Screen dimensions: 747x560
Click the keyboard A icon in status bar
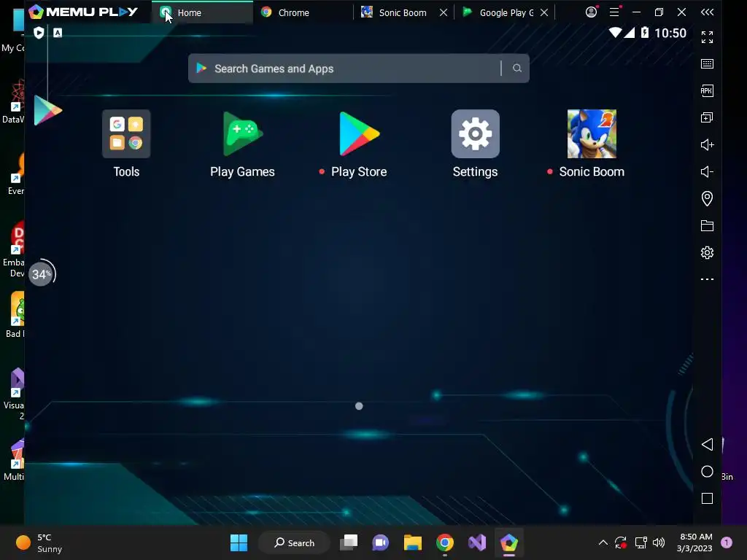point(58,32)
